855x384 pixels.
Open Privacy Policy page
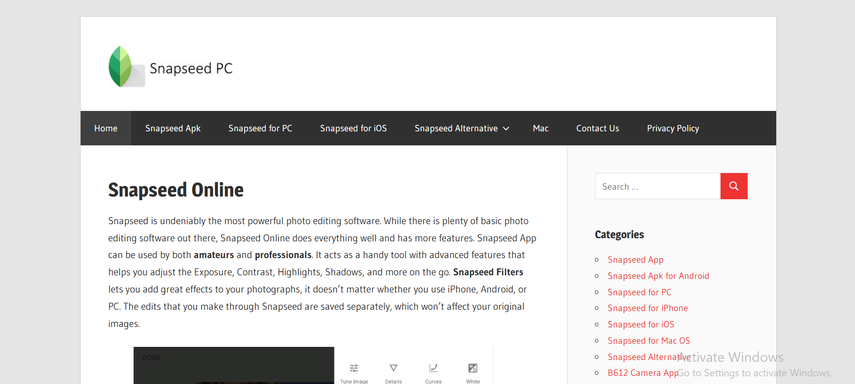coord(673,128)
